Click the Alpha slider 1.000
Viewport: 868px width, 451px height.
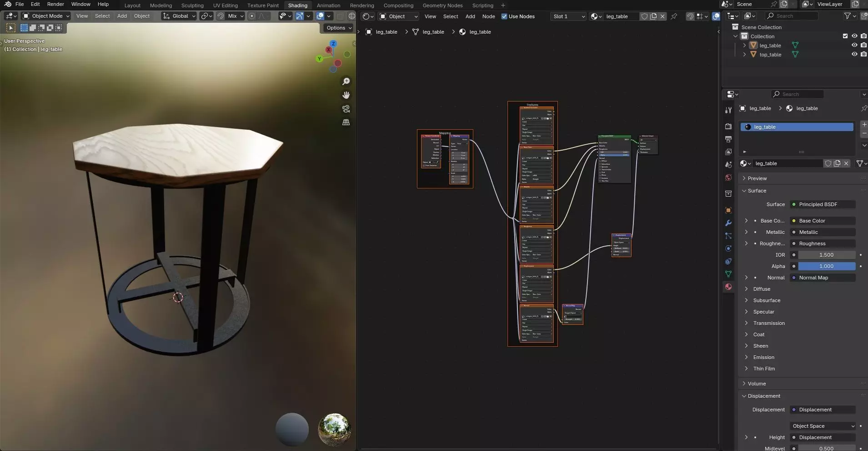[827, 266]
